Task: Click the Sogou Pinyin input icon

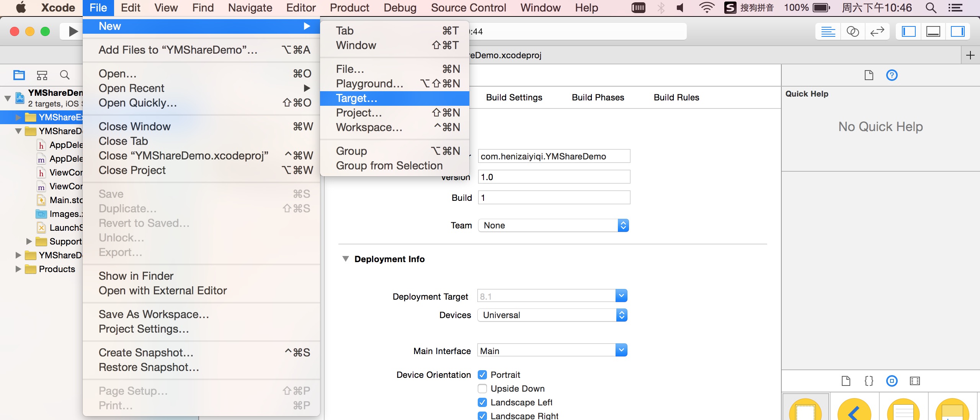Action: click(x=730, y=8)
